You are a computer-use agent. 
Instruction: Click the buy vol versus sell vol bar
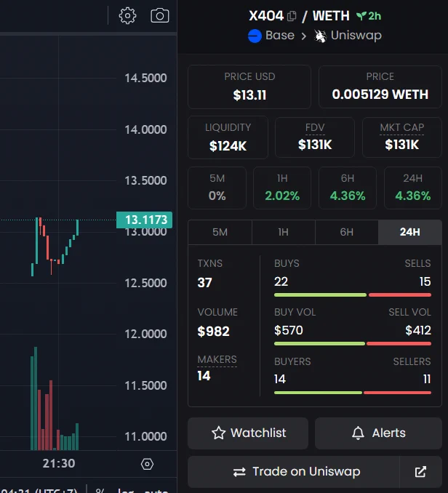pos(353,344)
